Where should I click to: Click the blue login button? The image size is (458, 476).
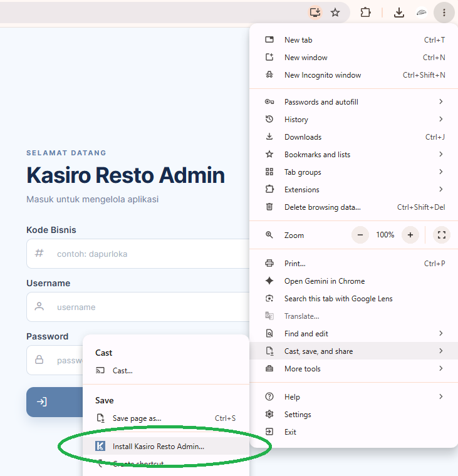(x=55, y=402)
